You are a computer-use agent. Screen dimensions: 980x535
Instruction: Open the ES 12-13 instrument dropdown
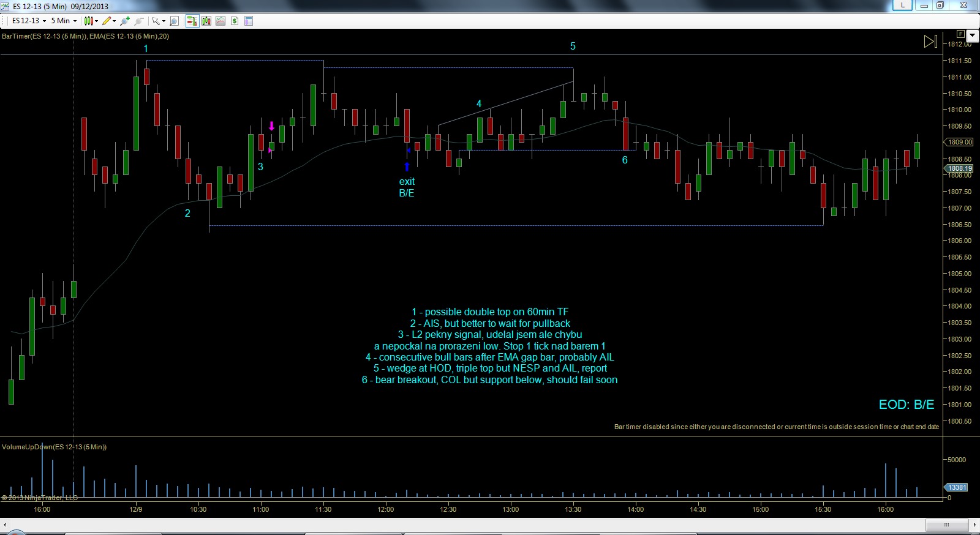coord(29,21)
